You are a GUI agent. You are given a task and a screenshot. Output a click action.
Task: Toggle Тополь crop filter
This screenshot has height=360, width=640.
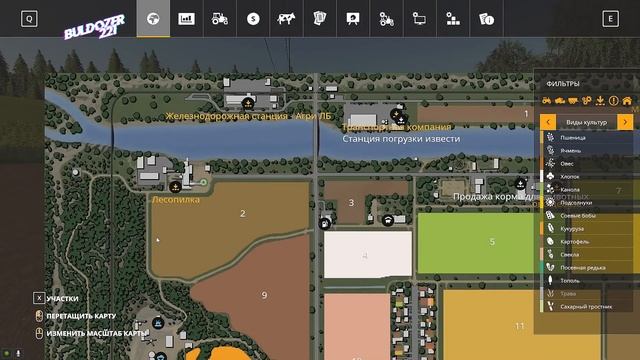click(x=587, y=281)
